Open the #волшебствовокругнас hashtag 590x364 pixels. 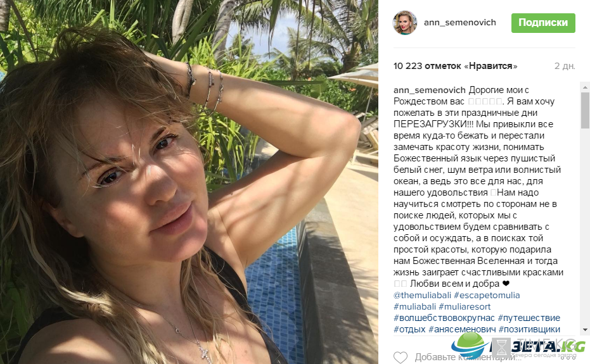(x=444, y=318)
